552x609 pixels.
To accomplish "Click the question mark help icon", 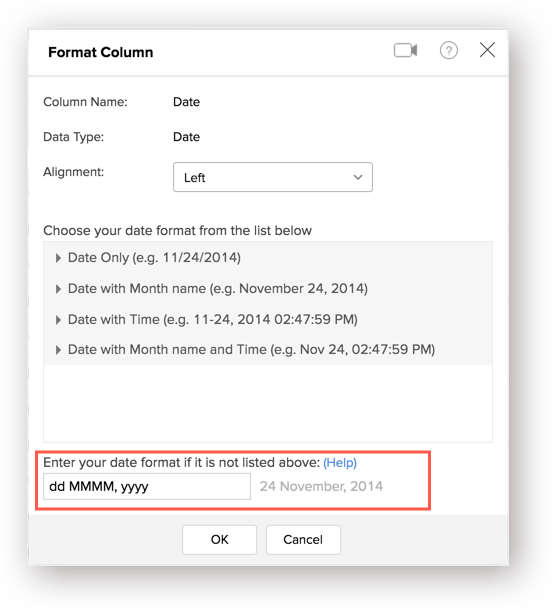I will click(x=449, y=50).
